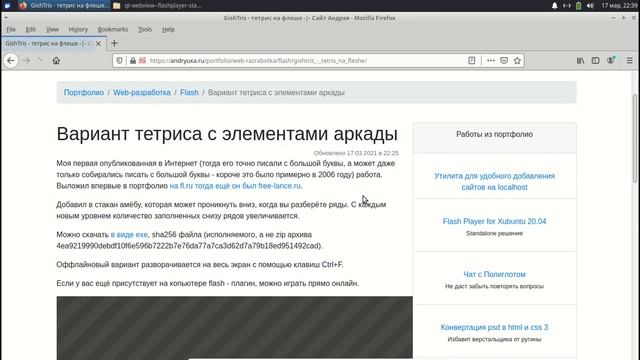Show sidebars icon in toolbar
This screenshot has height=360, width=640.
point(596,60)
